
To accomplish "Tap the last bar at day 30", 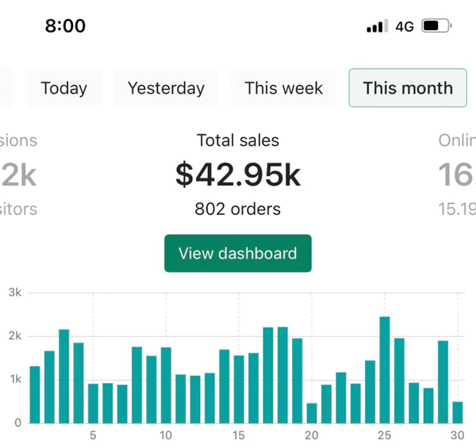I will point(458,412).
